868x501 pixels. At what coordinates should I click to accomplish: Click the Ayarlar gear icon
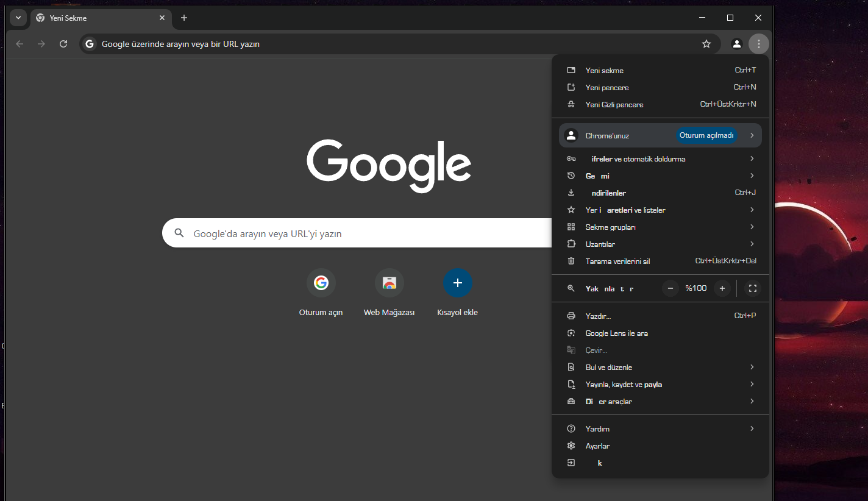(x=571, y=446)
